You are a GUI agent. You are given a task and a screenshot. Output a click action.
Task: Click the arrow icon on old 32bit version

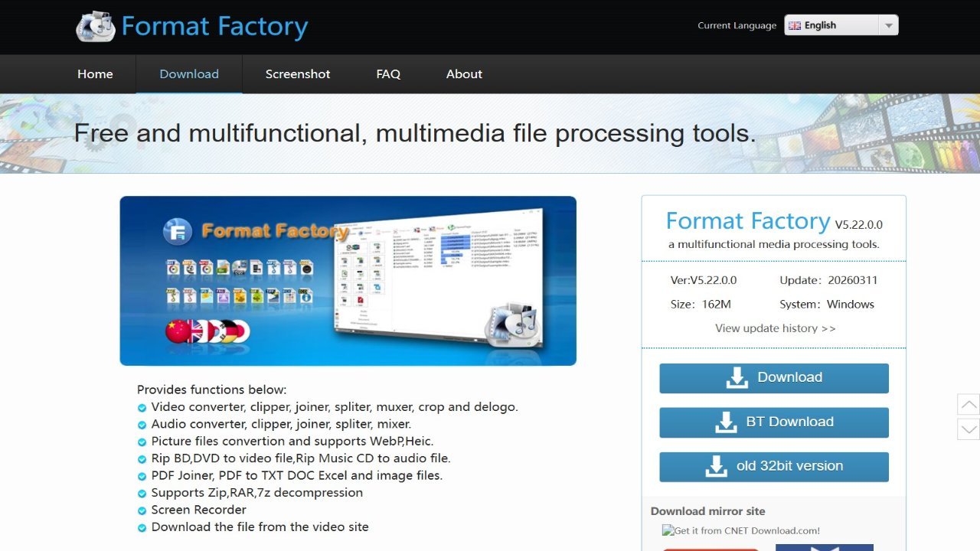click(716, 467)
